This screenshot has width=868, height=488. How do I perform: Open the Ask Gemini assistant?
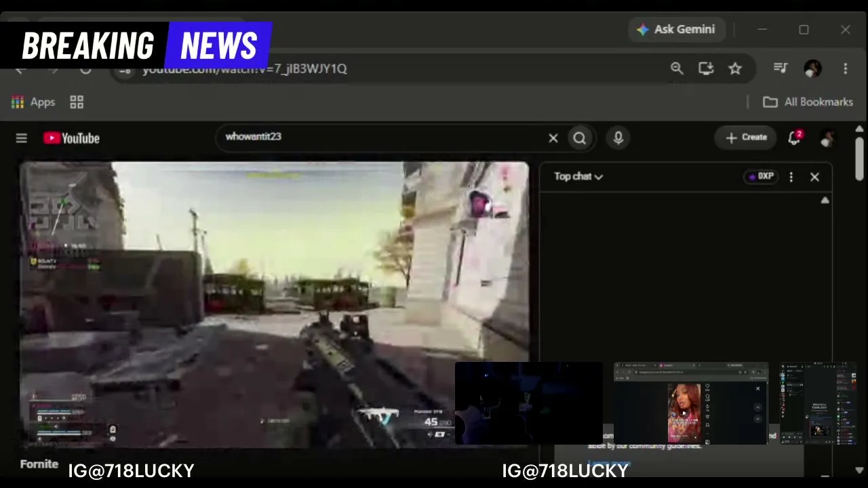676,30
